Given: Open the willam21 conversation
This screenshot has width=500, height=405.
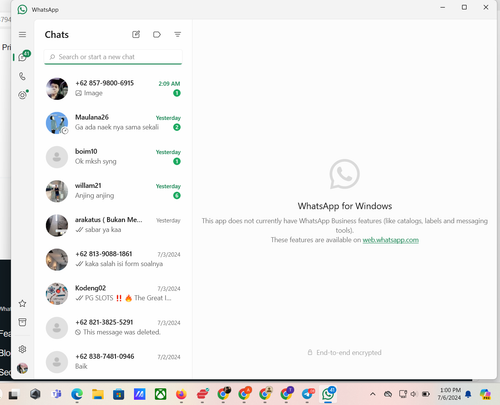Looking at the screenshot, I should coord(113,191).
